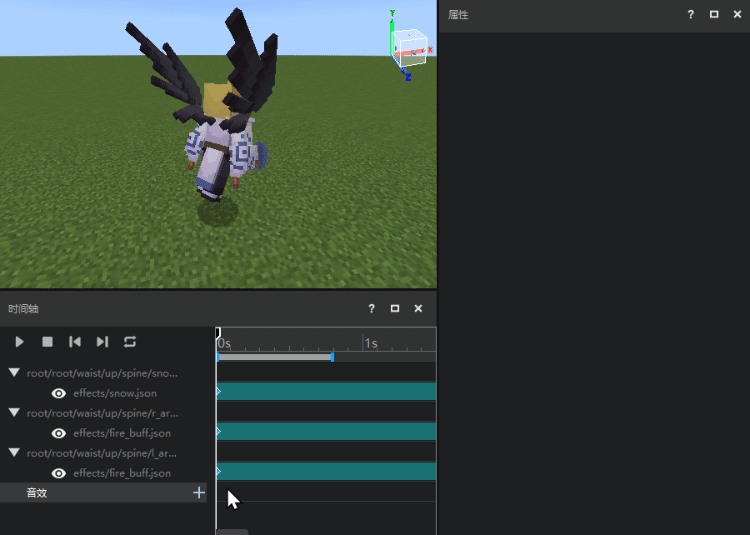Select the 音效 row

37,492
